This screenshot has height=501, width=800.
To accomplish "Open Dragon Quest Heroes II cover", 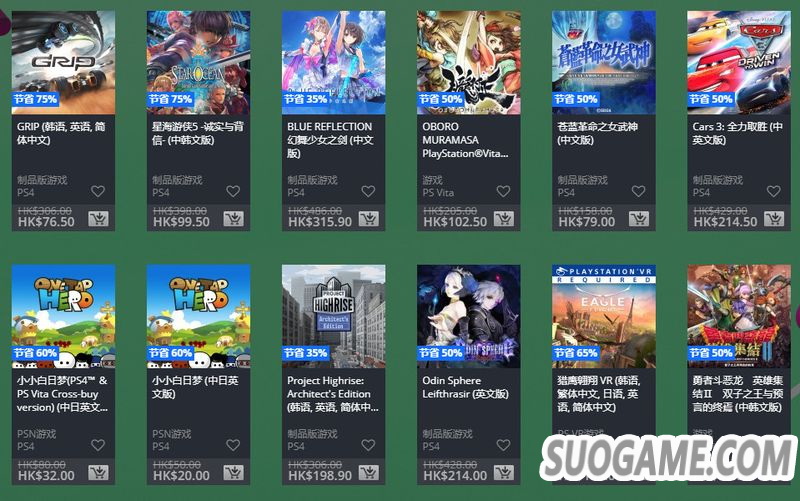I will tap(739, 316).
